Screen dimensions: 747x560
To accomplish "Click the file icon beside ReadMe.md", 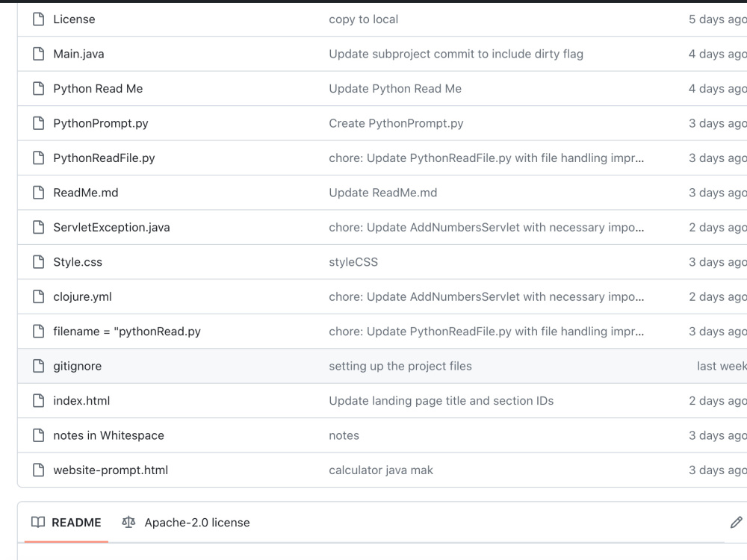I will coord(39,193).
